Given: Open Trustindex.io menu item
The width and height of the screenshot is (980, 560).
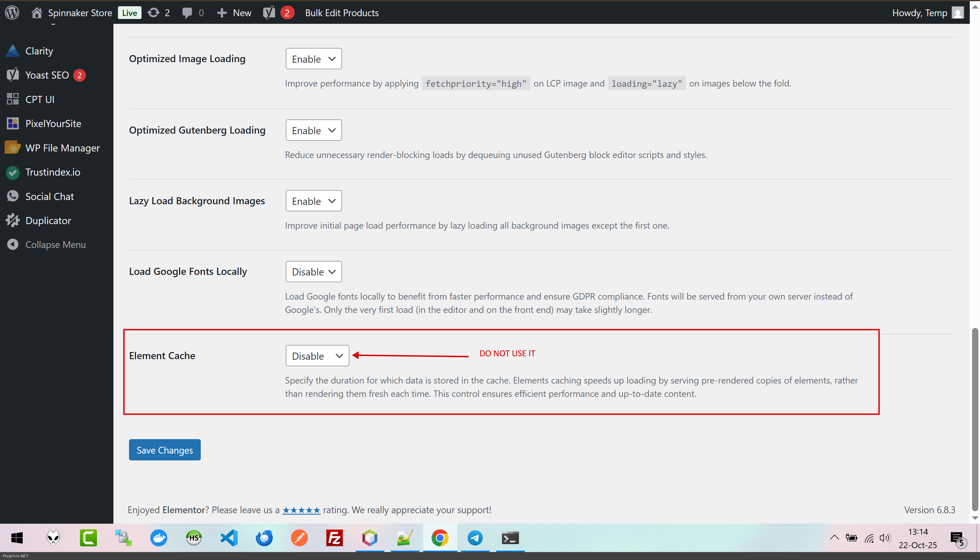Looking at the screenshot, I should click(53, 172).
